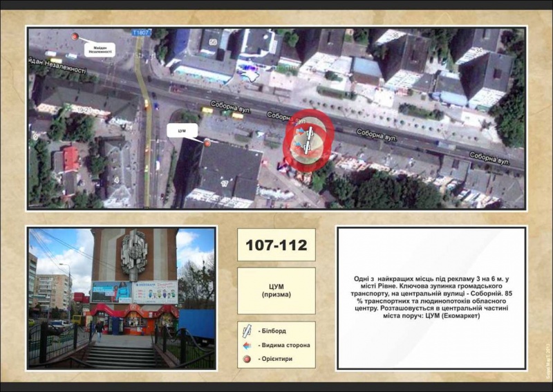Click the ЦУМ (призма) title box
This screenshot has width=553, height=392.
(x=276, y=290)
